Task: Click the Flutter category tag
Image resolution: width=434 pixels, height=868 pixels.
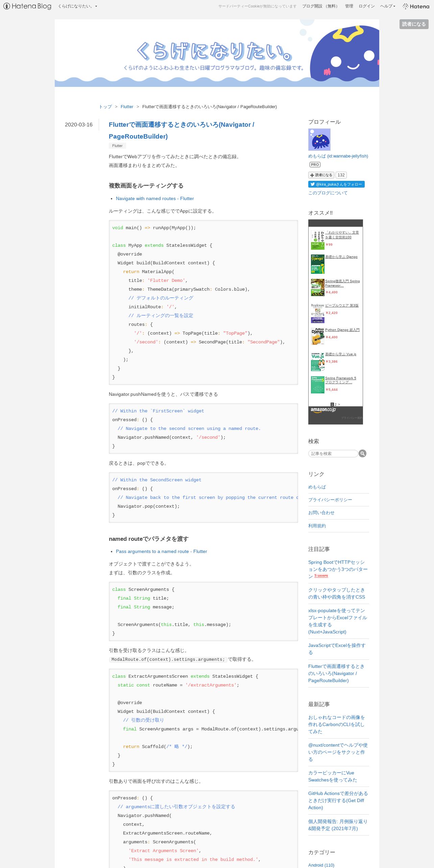Action: click(x=117, y=146)
